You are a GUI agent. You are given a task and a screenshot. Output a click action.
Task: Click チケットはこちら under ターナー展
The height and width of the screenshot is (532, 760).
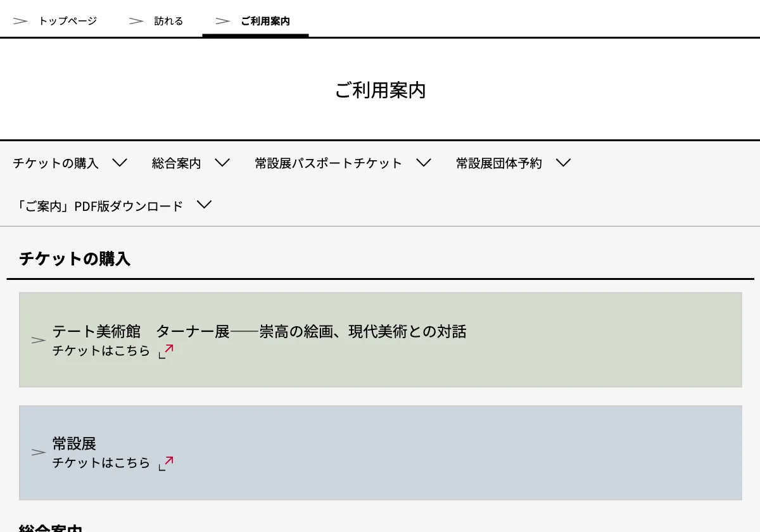pyautogui.click(x=101, y=350)
